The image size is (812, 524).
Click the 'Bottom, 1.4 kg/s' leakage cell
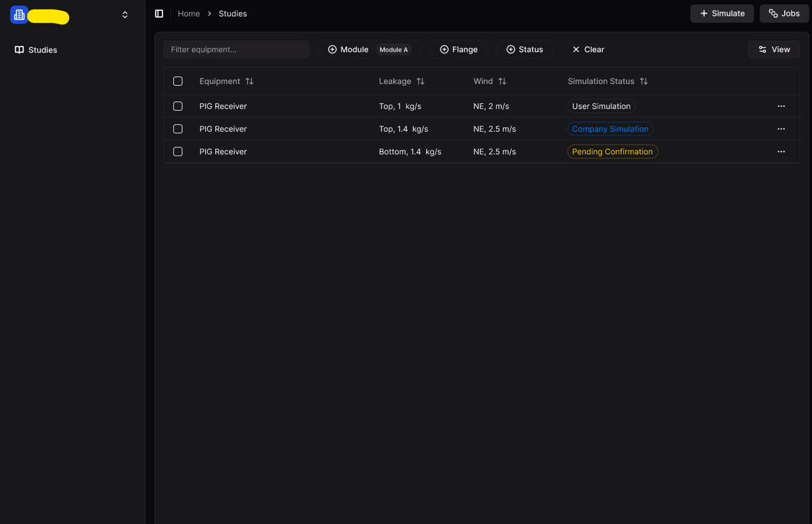pyautogui.click(x=410, y=151)
